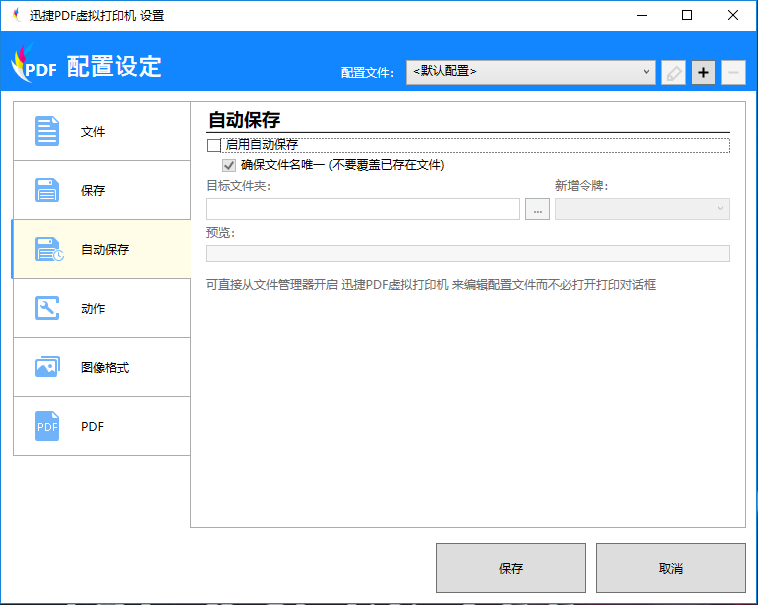Screen dimensions: 758x605
Task: Click the floppy disk icon beside 保存
Action: coord(47,190)
